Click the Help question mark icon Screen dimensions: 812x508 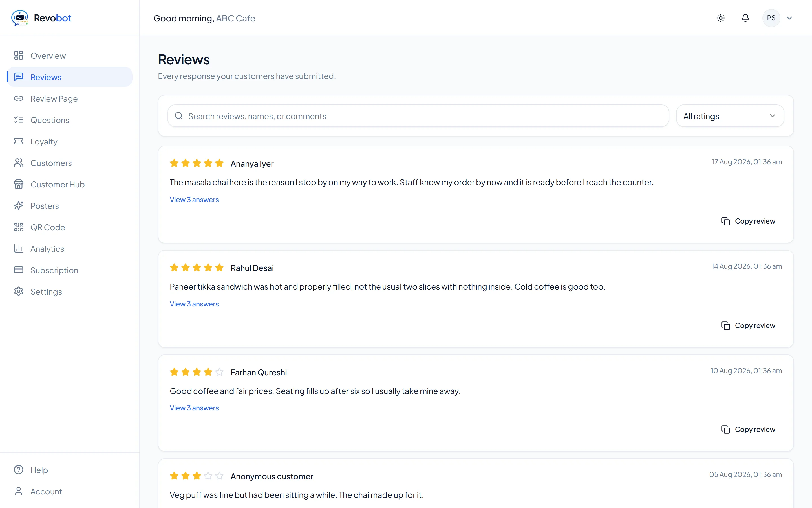pyautogui.click(x=19, y=470)
